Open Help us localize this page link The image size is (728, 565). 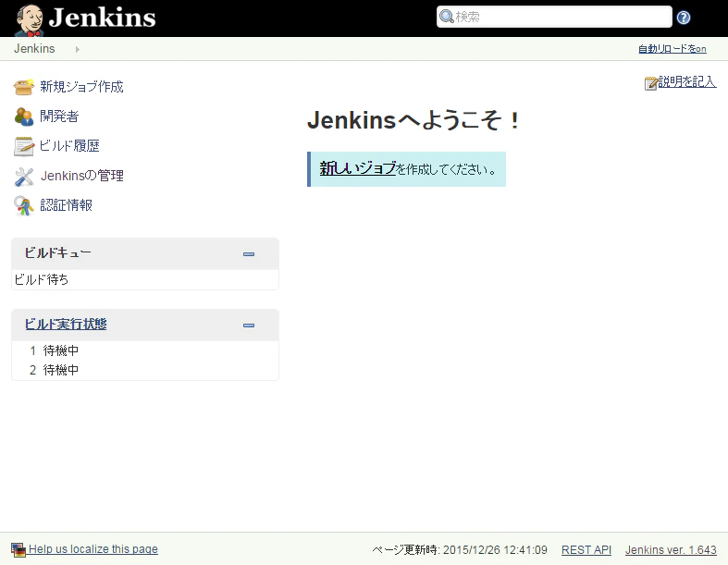point(93,549)
